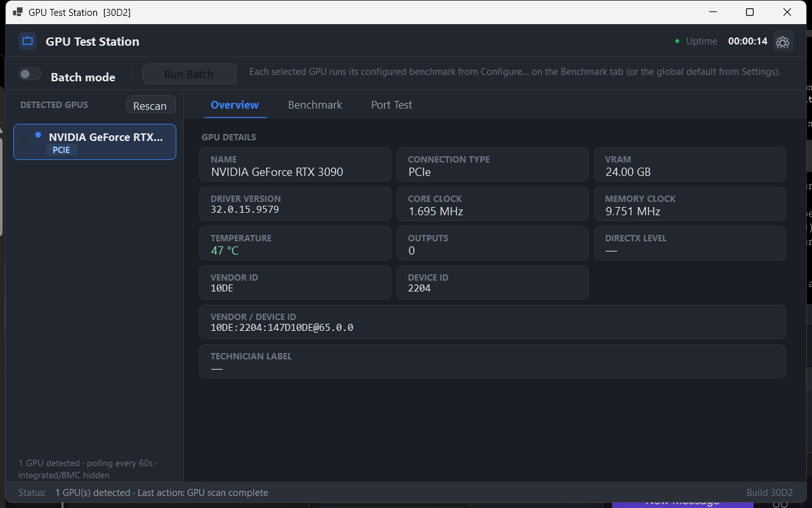Click the DirectX Level card
Screen dimensions: 812x508
pos(690,243)
